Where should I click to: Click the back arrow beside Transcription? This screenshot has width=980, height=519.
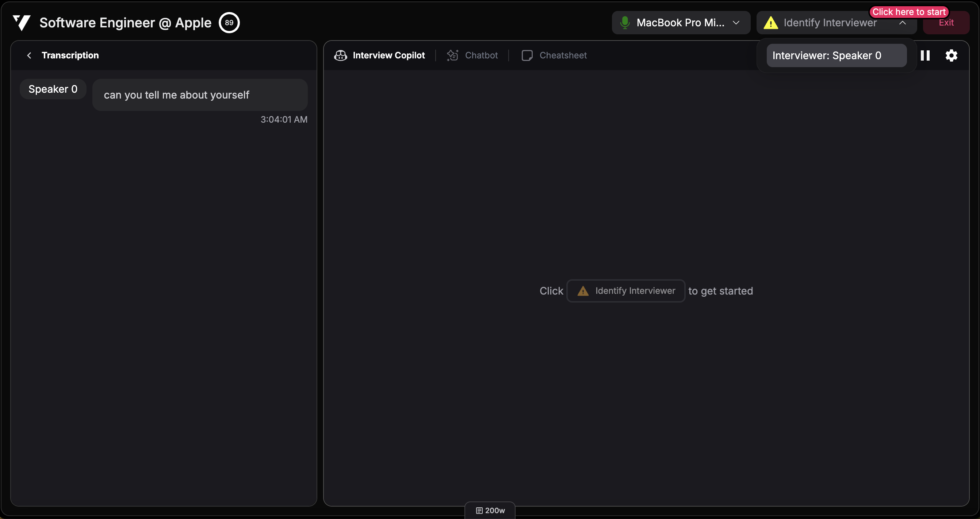pos(29,55)
